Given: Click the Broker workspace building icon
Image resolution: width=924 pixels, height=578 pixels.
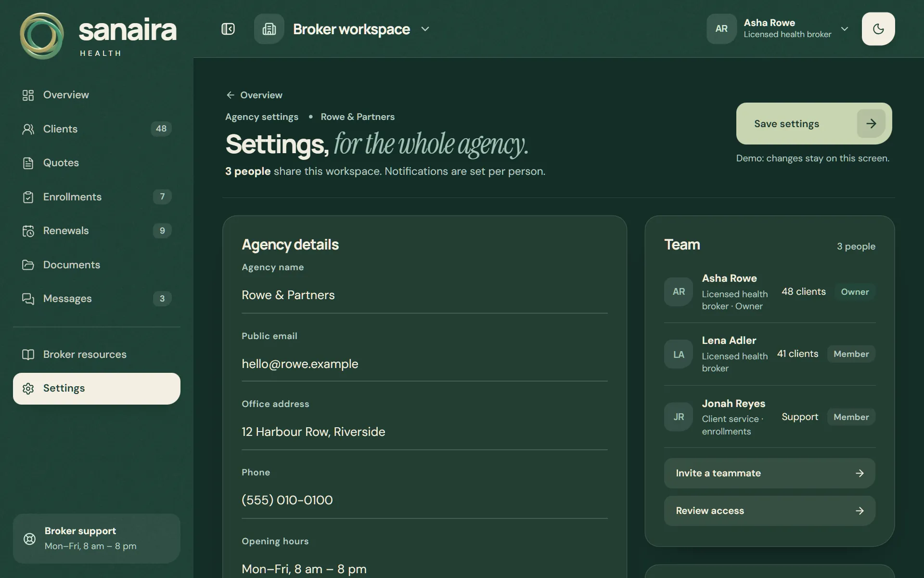Looking at the screenshot, I should [269, 29].
